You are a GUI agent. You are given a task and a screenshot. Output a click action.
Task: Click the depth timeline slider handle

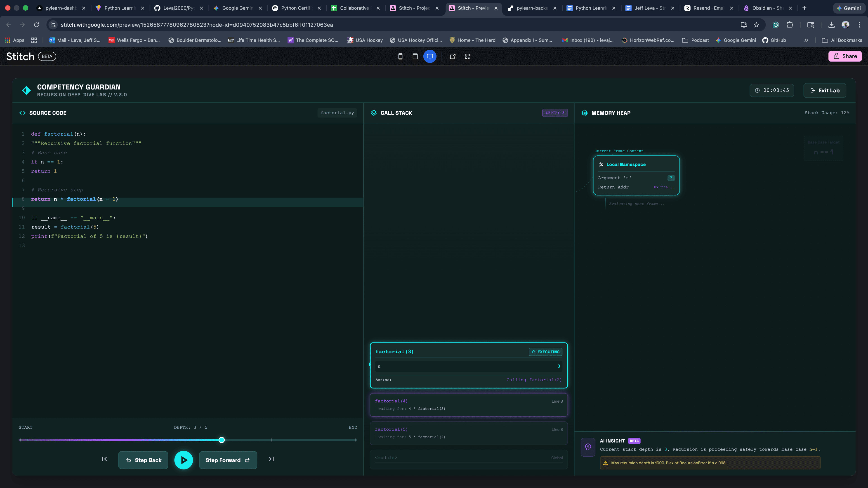[x=221, y=440]
